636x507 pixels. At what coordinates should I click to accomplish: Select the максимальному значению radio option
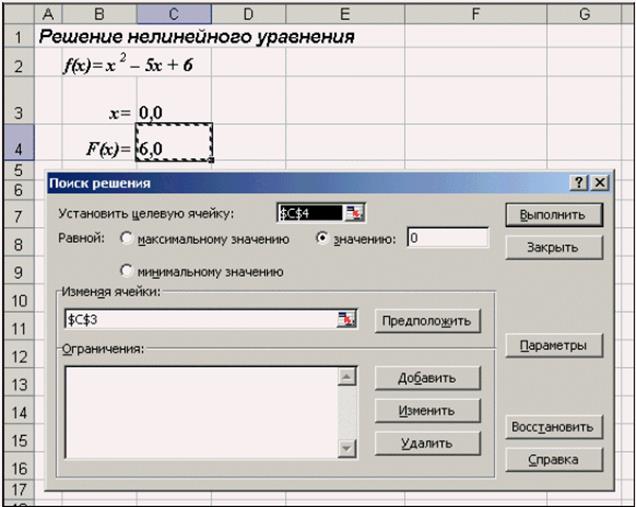[x=127, y=239]
